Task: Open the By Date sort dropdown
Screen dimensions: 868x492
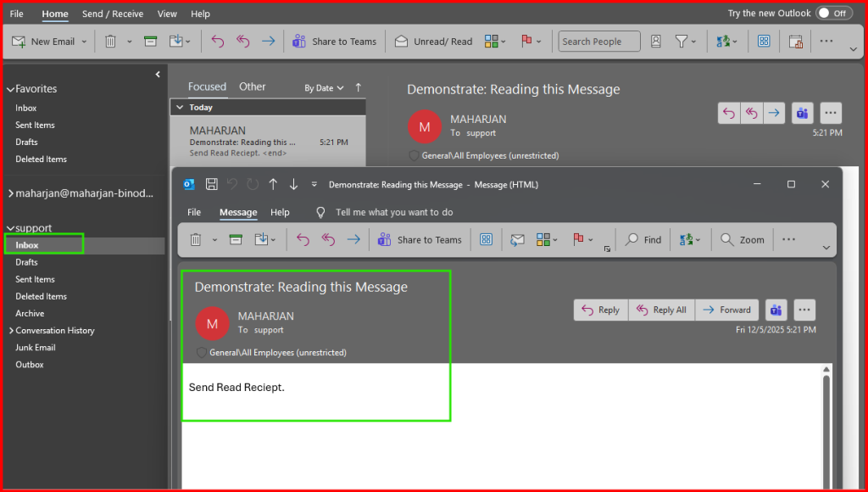Action: click(324, 88)
